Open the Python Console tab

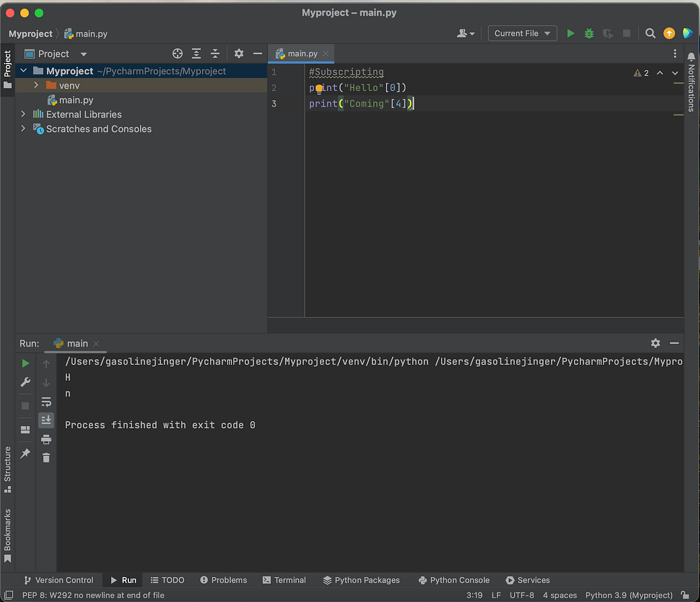454,580
